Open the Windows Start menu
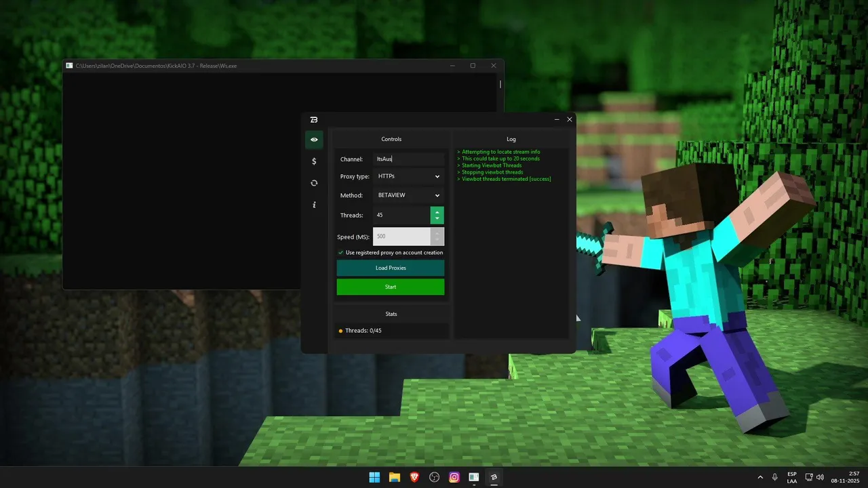The height and width of the screenshot is (488, 868). pos(374,477)
